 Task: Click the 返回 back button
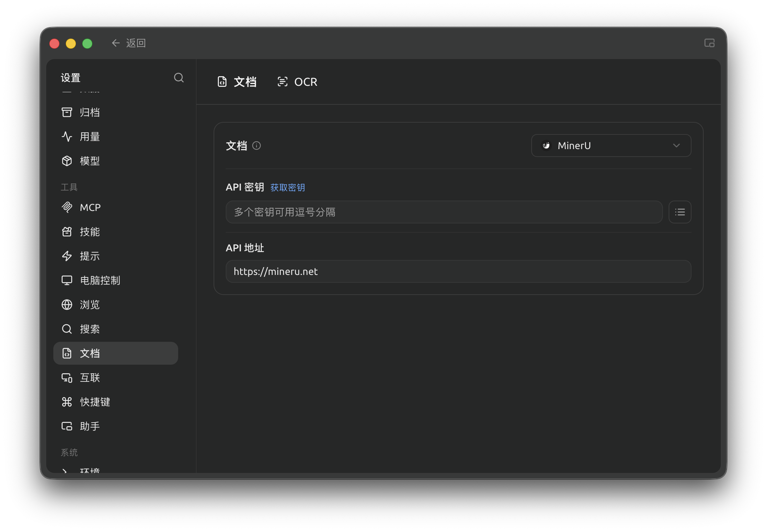tap(128, 43)
